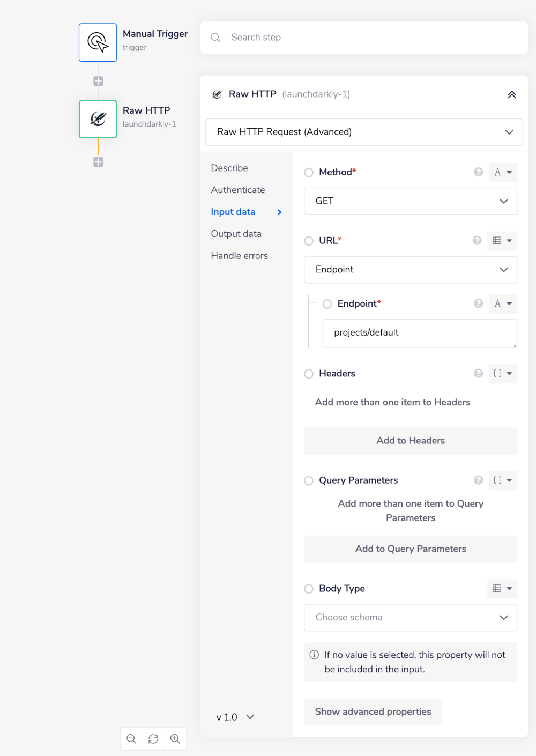Image resolution: width=536 pixels, height=756 pixels.
Task: Select the Body Type radio button
Action: (x=309, y=588)
